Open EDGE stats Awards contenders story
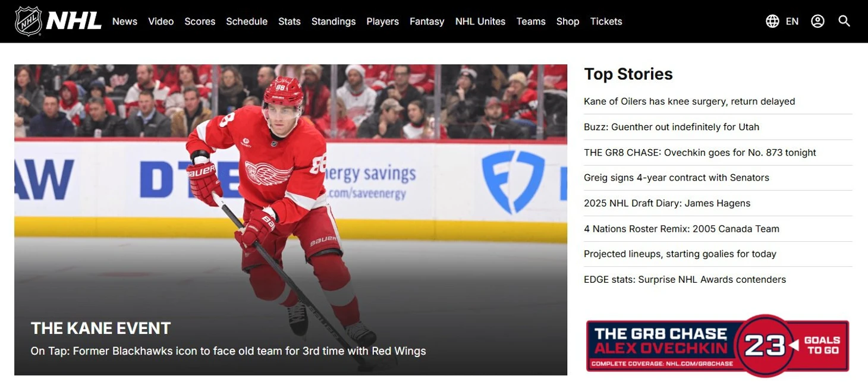868x382 pixels. tap(685, 279)
